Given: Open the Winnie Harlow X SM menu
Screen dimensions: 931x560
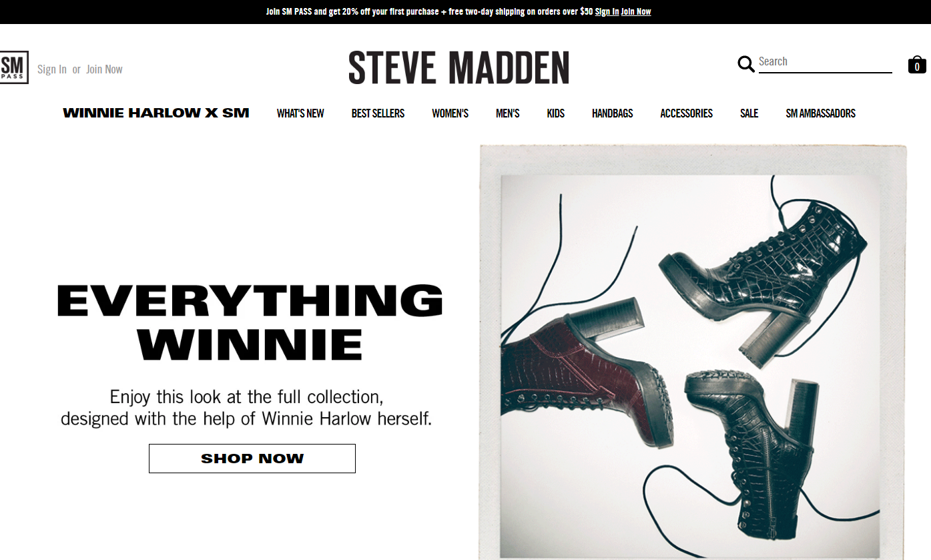Looking at the screenshot, I should click(x=156, y=113).
